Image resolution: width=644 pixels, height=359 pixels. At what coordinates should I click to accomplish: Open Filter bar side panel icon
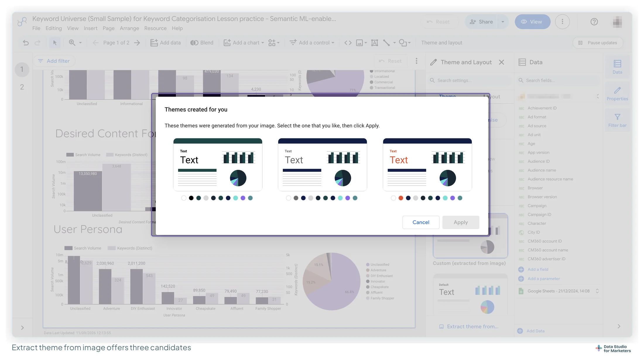(617, 120)
